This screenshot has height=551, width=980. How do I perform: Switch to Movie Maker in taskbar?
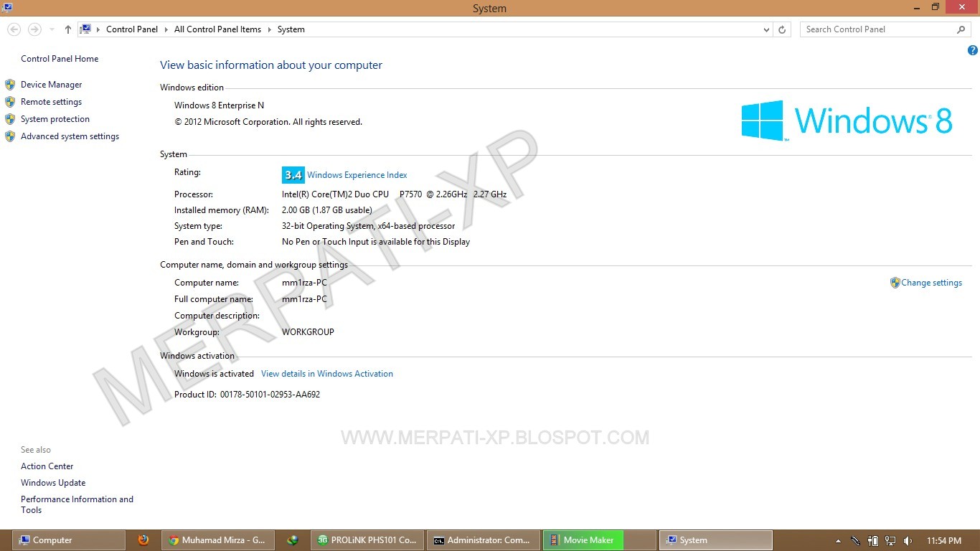599,540
